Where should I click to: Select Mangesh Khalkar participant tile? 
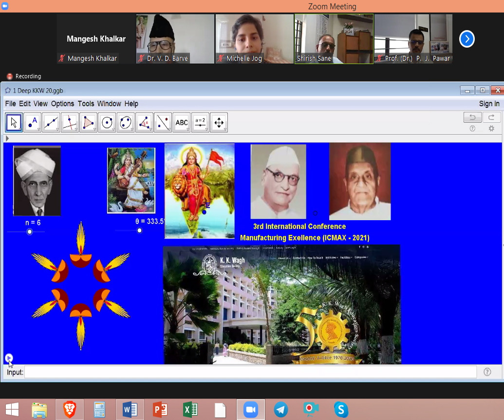[96, 39]
